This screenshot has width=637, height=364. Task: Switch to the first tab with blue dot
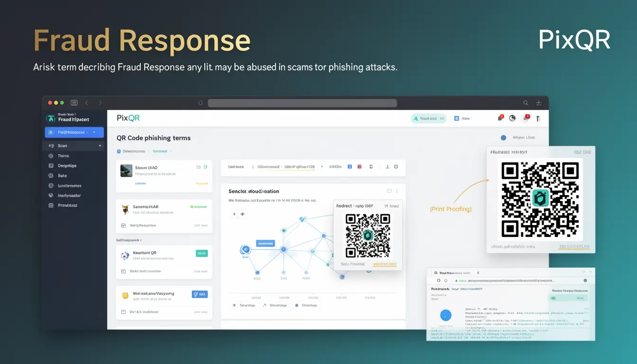click(131, 151)
